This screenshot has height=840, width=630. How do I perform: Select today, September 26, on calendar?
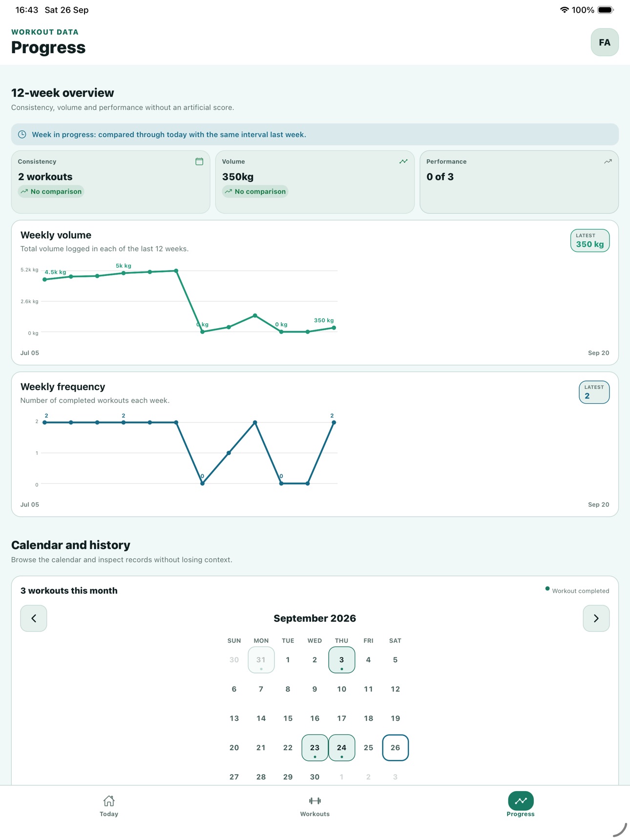coord(396,748)
